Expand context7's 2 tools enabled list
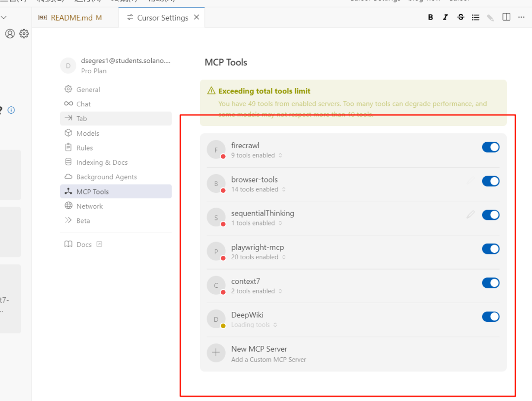 tap(256, 291)
